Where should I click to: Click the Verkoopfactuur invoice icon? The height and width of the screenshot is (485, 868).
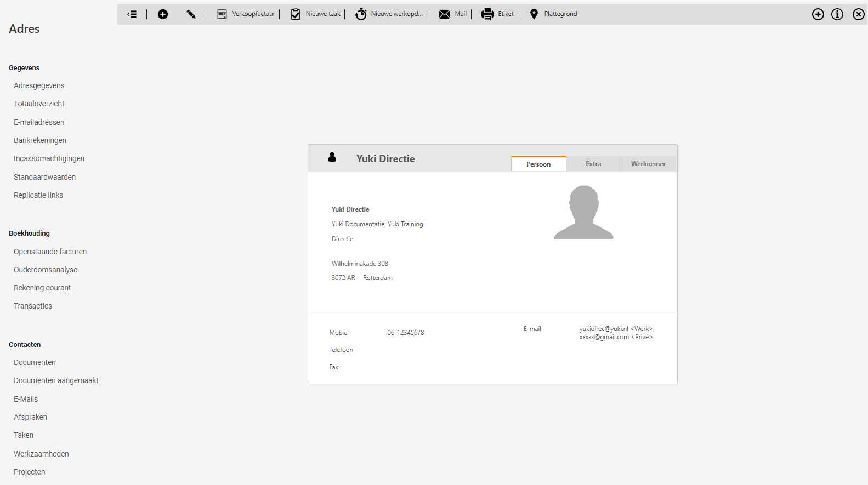222,14
